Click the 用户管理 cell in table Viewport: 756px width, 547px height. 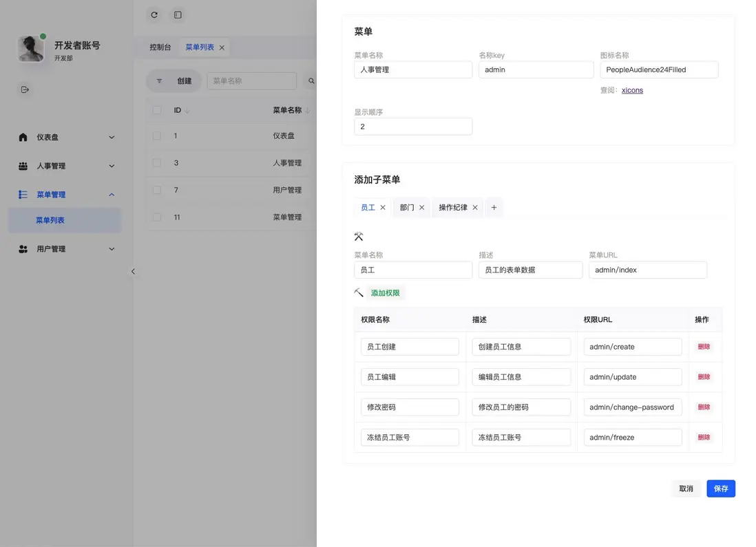pyautogui.click(x=287, y=191)
